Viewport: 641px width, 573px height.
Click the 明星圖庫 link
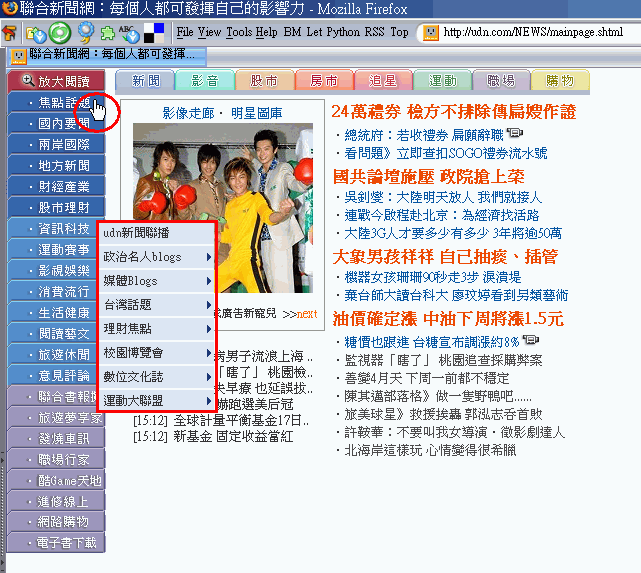click(x=256, y=113)
